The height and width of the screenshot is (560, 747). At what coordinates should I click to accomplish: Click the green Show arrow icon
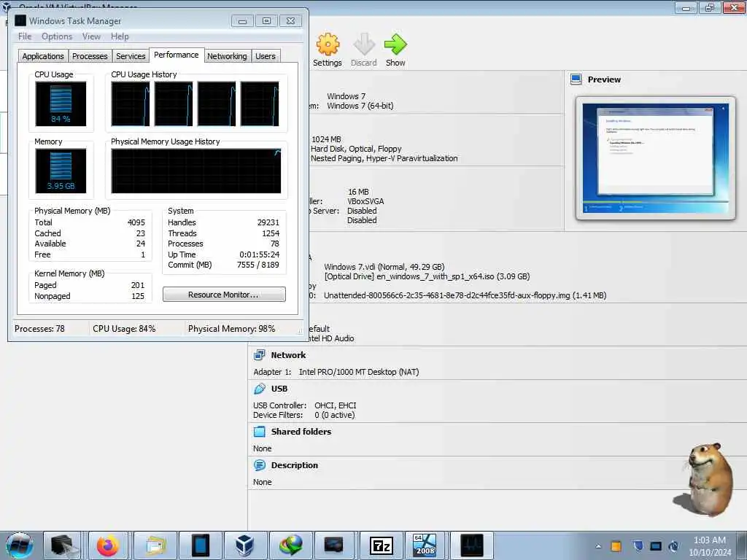point(395,44)
